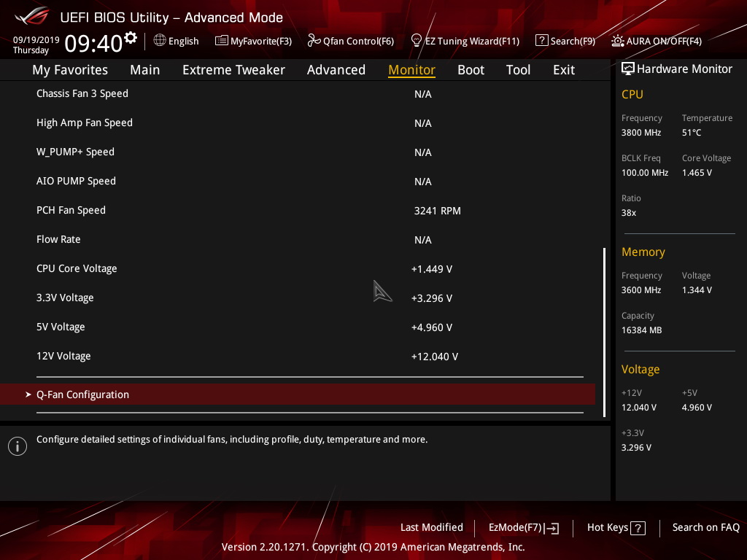Screen dimensions: 747x560
Task: Click the vertical scrollbar in the Monitor list
Action: click(604, 332)
